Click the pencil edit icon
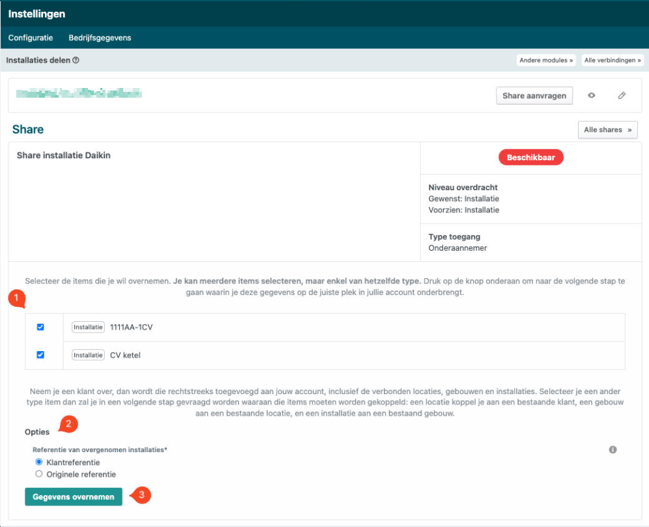 621,96
